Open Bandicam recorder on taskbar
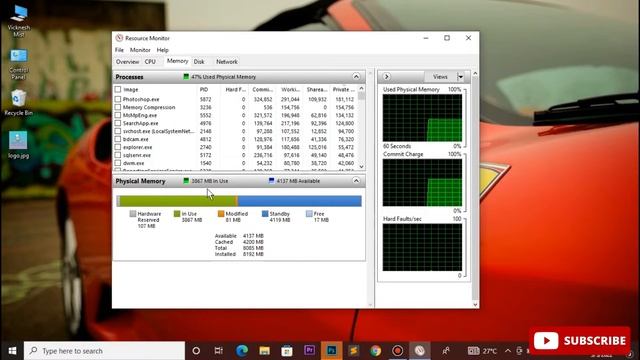The height and width of the screenshot is (360, 640). click(398, 351)
